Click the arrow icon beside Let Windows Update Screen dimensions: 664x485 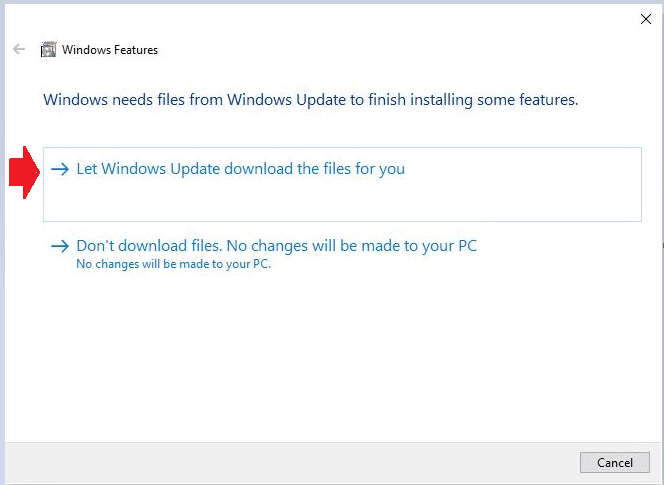pyautogui.click(x=61, y=169)
